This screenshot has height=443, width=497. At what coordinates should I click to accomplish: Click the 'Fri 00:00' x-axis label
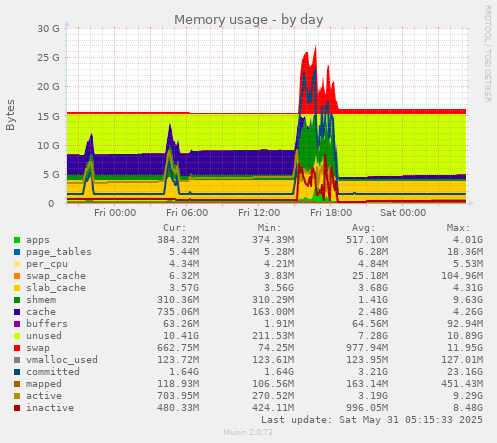115,213
